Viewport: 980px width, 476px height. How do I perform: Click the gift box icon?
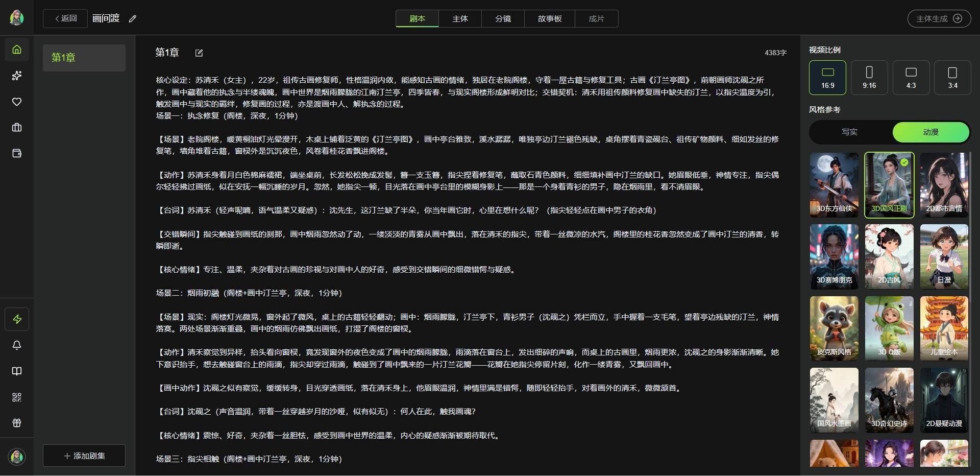tap(17, 423)
